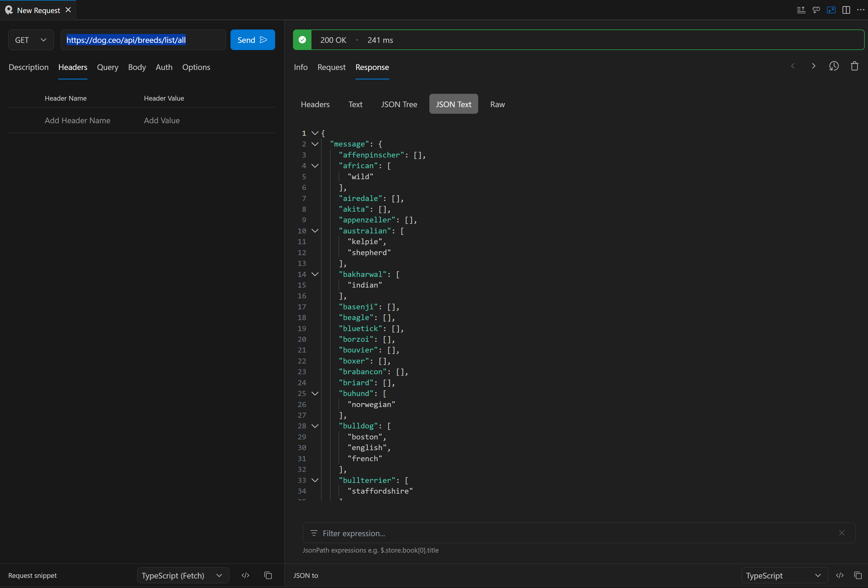Screen dimensions: 868x588
Task: Switch to the JSON Tree view
Action: 399,104
